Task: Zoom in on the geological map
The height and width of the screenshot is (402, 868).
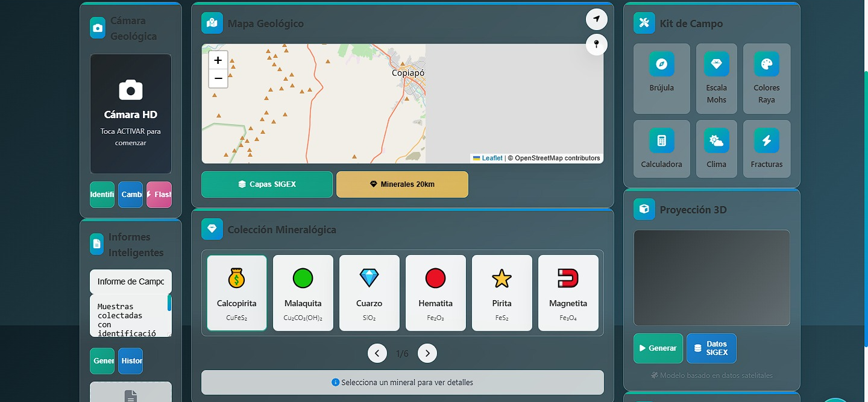Action: [218, 60]
